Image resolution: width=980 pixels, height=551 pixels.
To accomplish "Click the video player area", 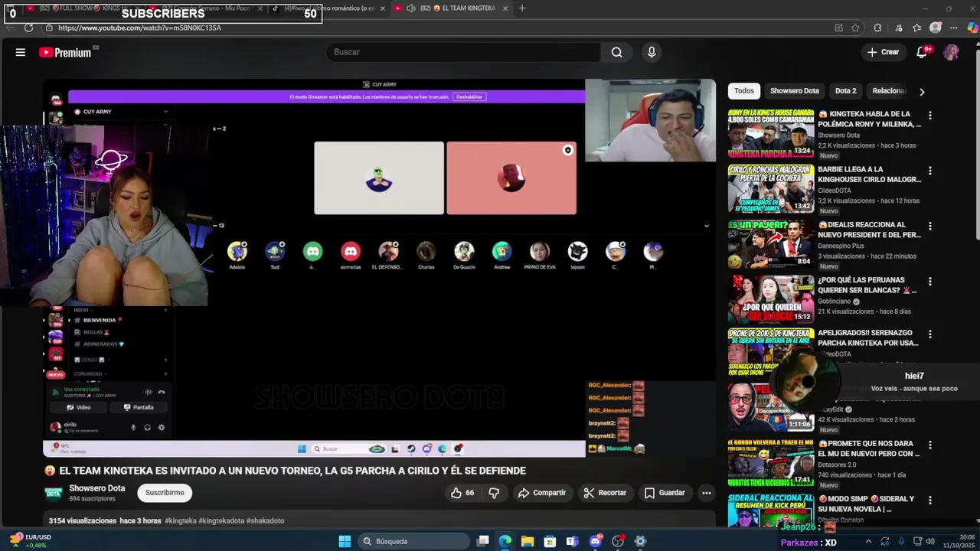I will [379, 268].
